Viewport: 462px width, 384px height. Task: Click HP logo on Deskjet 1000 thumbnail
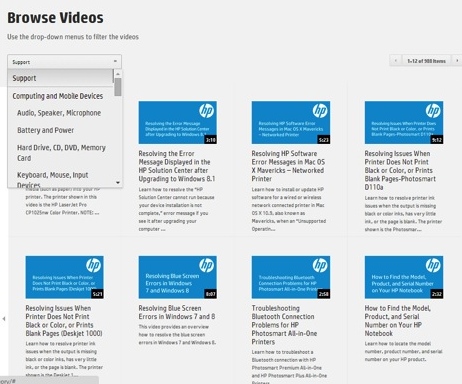pos(93,266)
